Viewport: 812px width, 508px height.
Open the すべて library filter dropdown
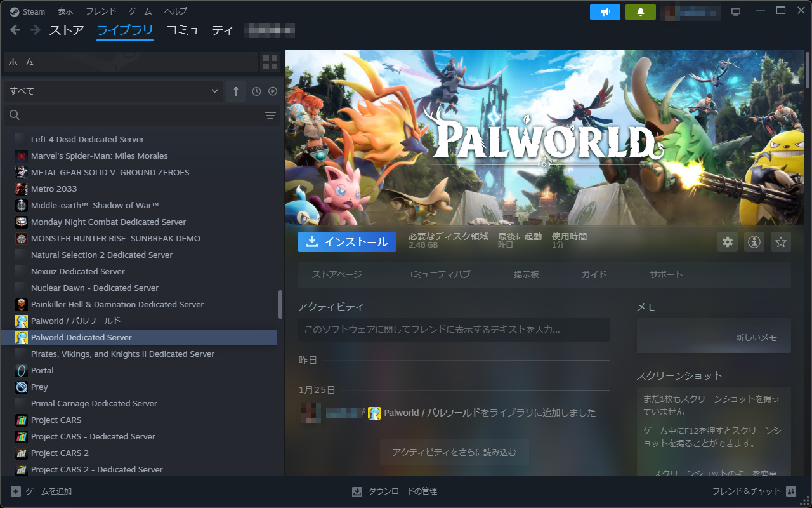click(114, 91)
